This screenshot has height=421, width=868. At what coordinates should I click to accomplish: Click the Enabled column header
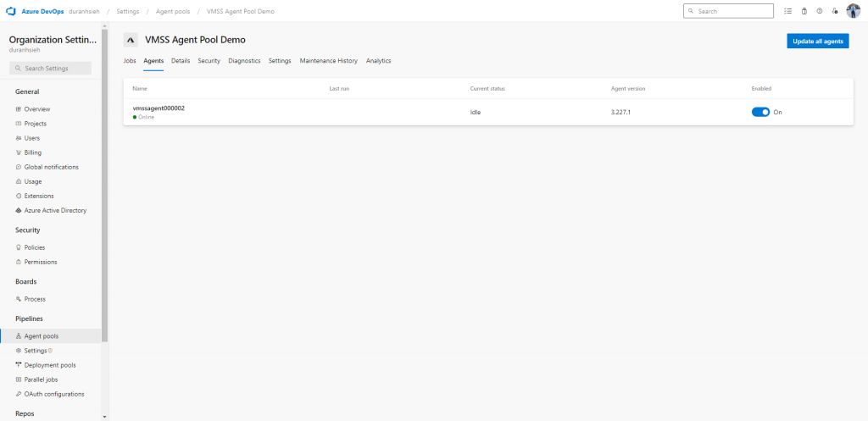(761, 88)
